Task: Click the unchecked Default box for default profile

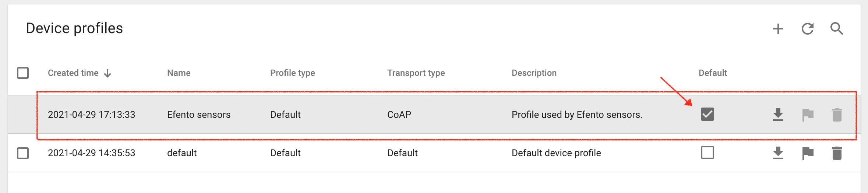Action: tap(707, 152)
